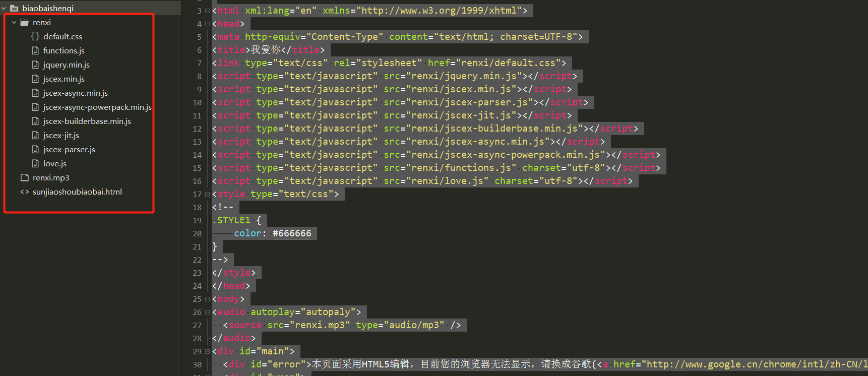Click the jscex-parser.js file icon
The height and width of the screenshot is (376, 868).
click(x=35, y=149)
